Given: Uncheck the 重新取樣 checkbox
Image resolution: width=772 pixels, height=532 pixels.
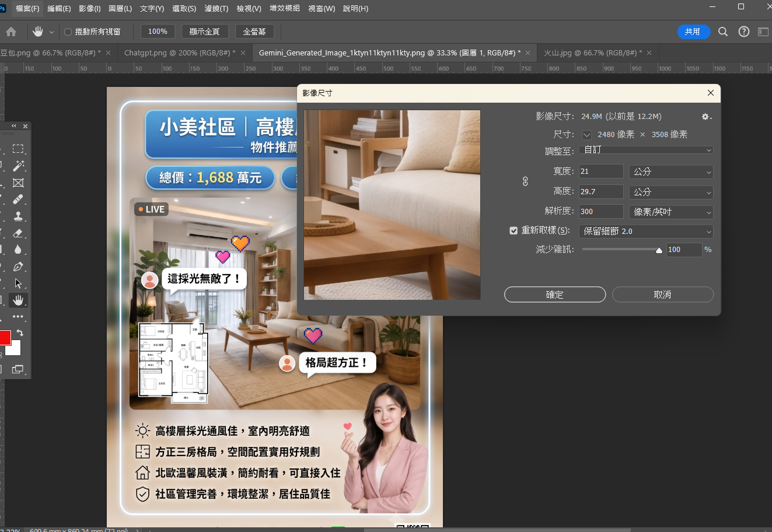Looking at the screenshot, I should 513,230.
